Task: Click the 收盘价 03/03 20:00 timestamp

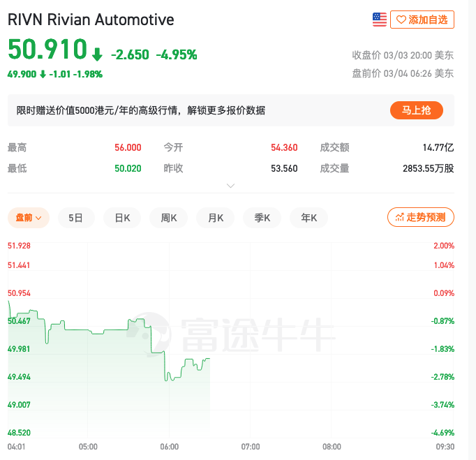Action: pyautogui.click(x=403, y=55)
